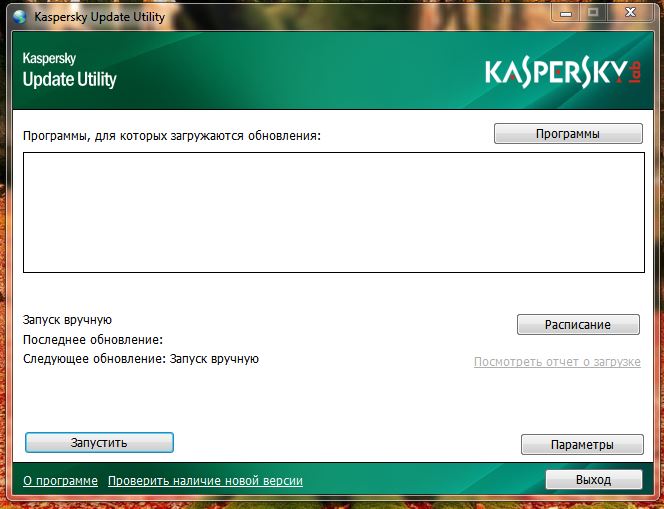Open the О программе link
664x509 pixels.
tap(61, 481)
